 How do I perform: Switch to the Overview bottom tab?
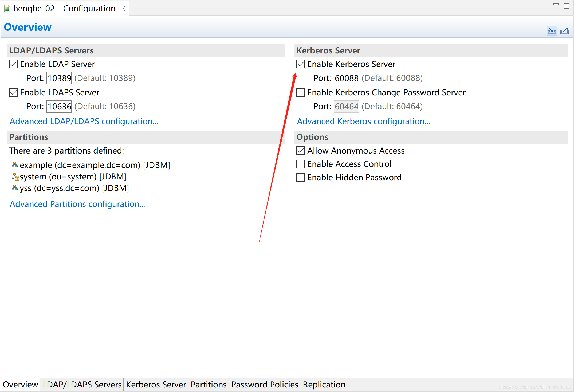(x=20, y=385)
